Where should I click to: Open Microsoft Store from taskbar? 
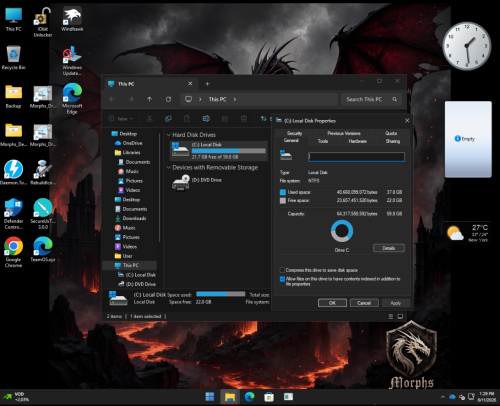click(x=269, y=397)
